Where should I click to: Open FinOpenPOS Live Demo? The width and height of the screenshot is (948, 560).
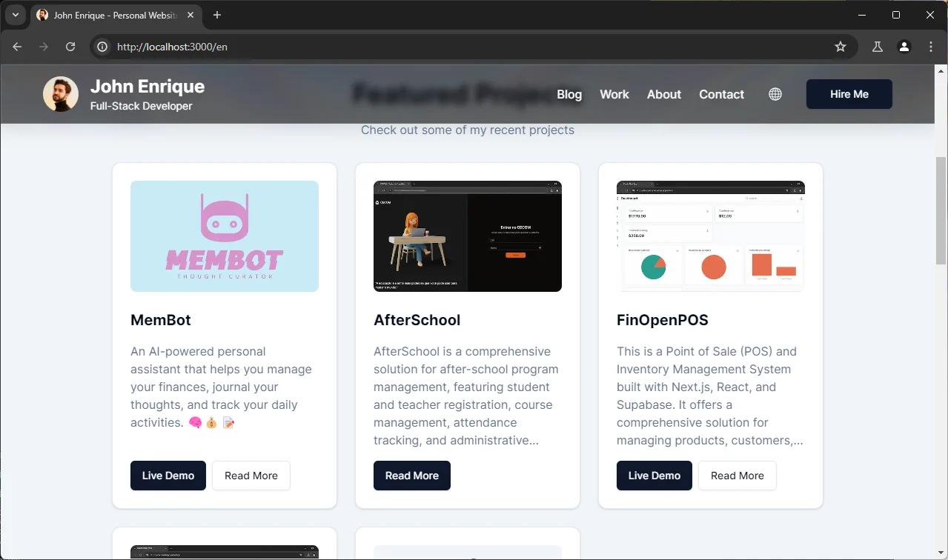[x=654, y=476]
